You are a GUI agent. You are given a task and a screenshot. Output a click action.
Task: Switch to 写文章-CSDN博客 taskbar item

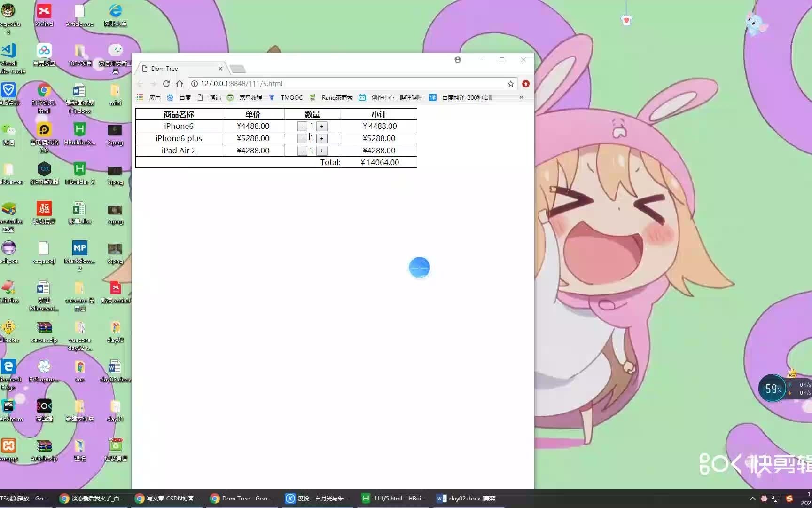(167, 499)
